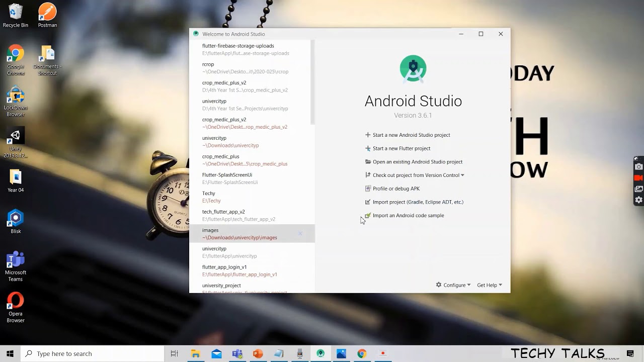
Task: Select the Documents - Shortcut desktop icon
Action: click(x=47, y=60)
